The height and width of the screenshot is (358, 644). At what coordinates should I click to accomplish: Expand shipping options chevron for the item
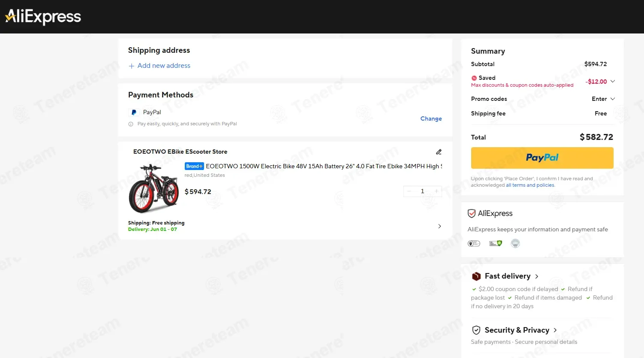(x=439, y=226)
